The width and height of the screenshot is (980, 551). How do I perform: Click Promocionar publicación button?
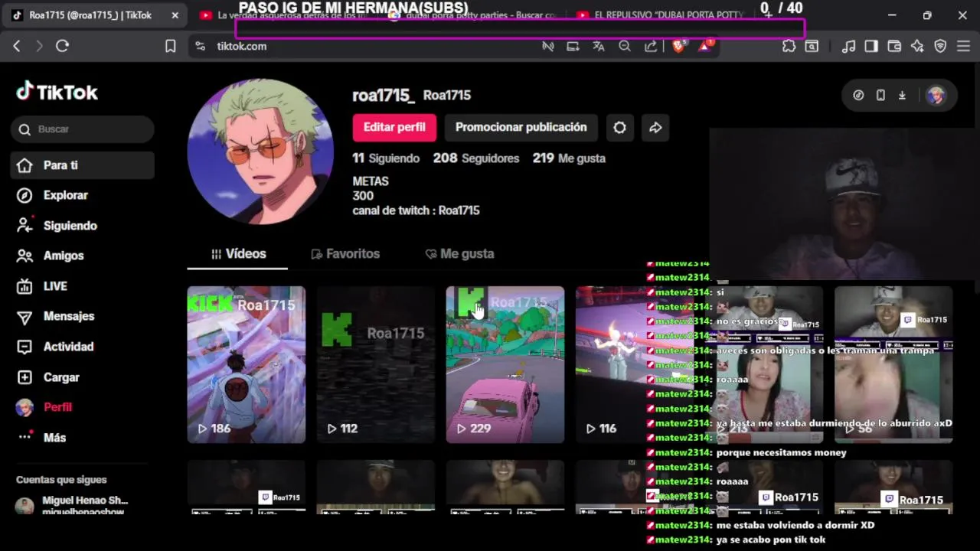(x=521, y=128)
